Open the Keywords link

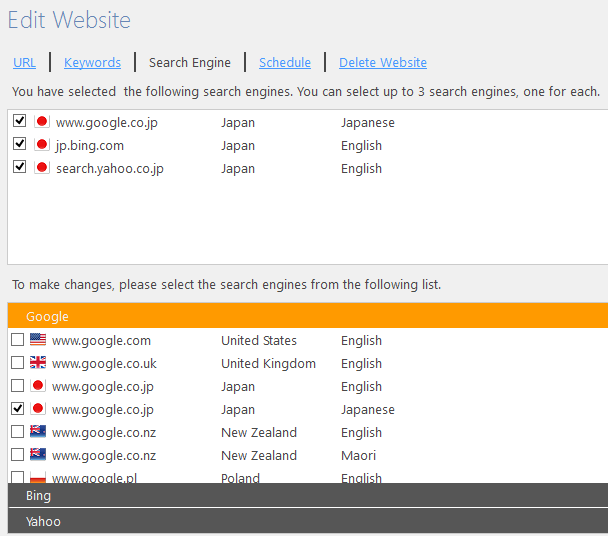pos(92,62)
